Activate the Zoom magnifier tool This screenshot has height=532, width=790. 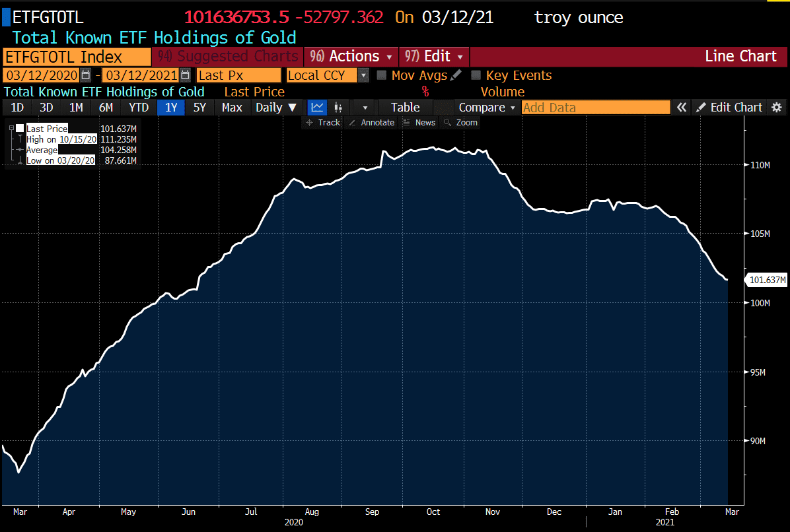460,122
